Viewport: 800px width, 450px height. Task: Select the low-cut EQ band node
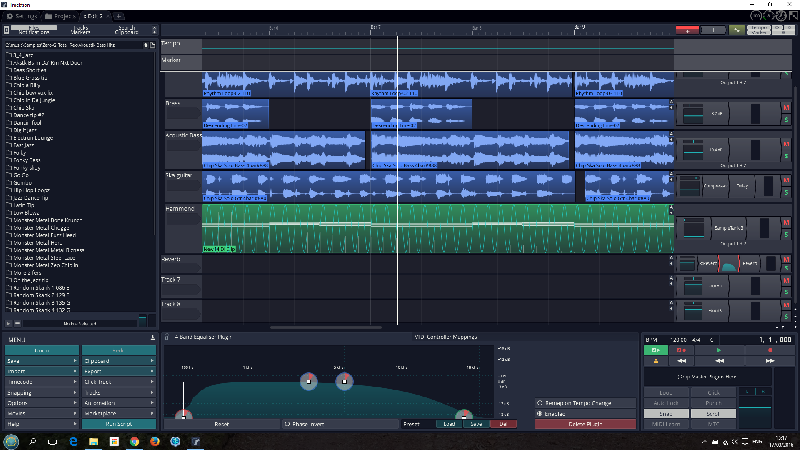click(x=184, y=415)
